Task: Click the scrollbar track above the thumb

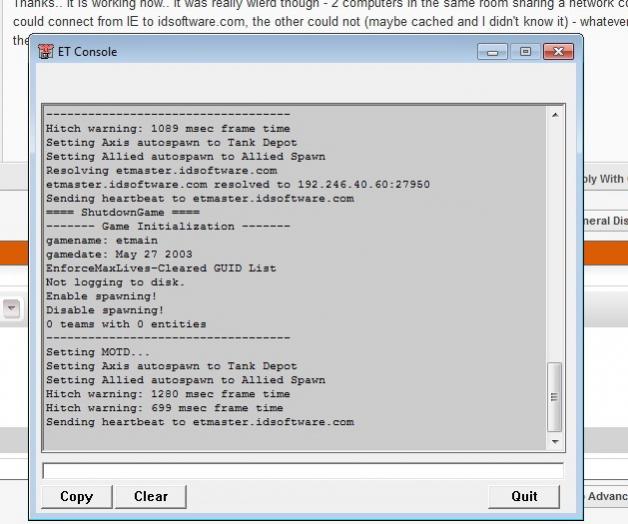Action: [556, 240]
